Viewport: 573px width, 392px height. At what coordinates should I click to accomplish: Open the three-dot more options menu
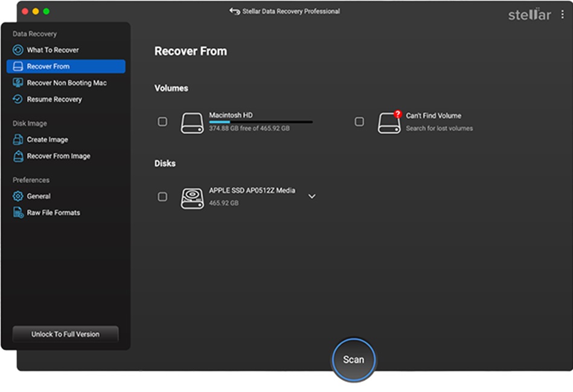click(562, 14)
